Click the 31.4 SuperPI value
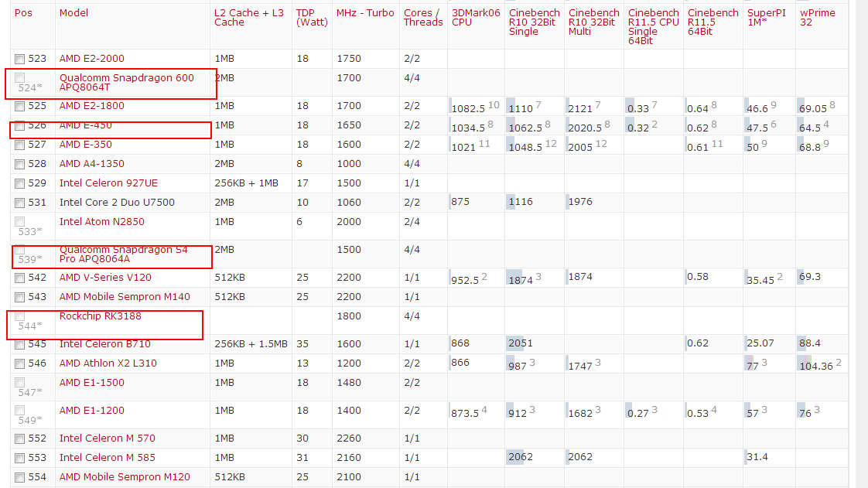Viewport: 868px width, 488px height. pos(757,457)
